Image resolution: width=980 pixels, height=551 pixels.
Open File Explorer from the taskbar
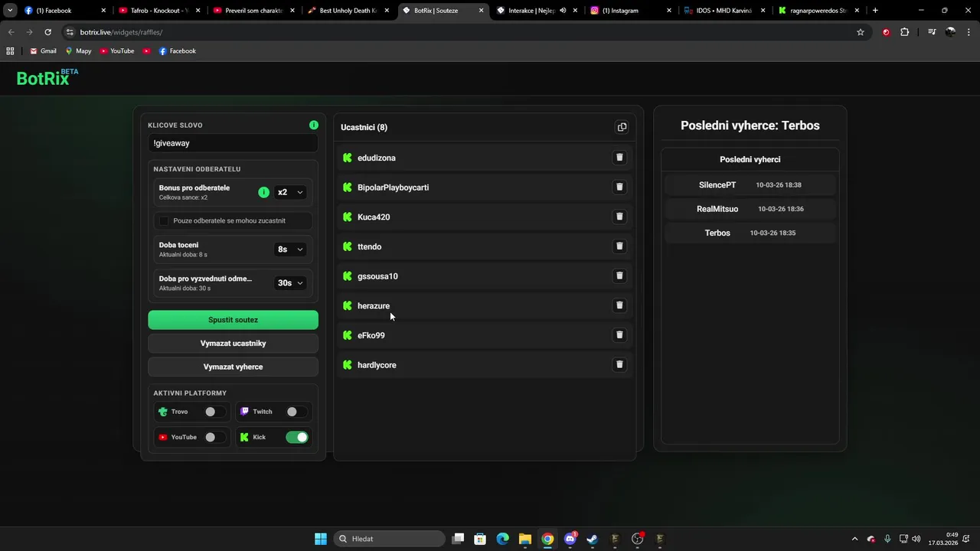coord(524,539)
